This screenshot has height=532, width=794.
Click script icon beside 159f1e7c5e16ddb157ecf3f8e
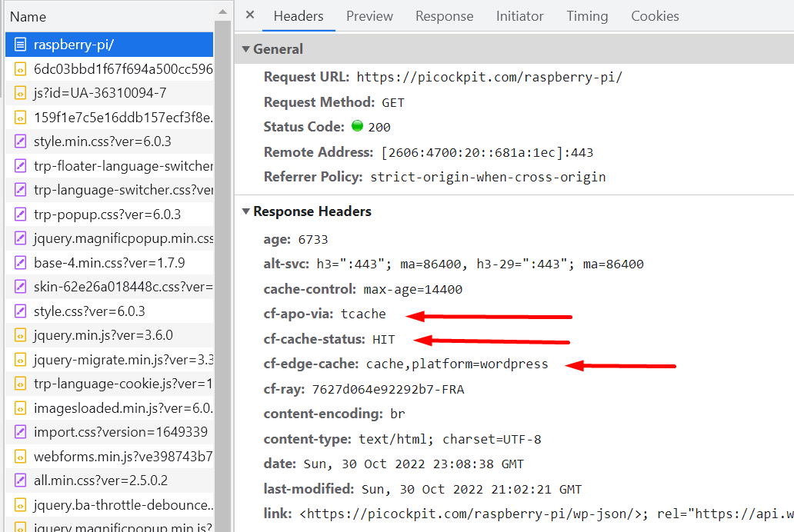[20, 118]
